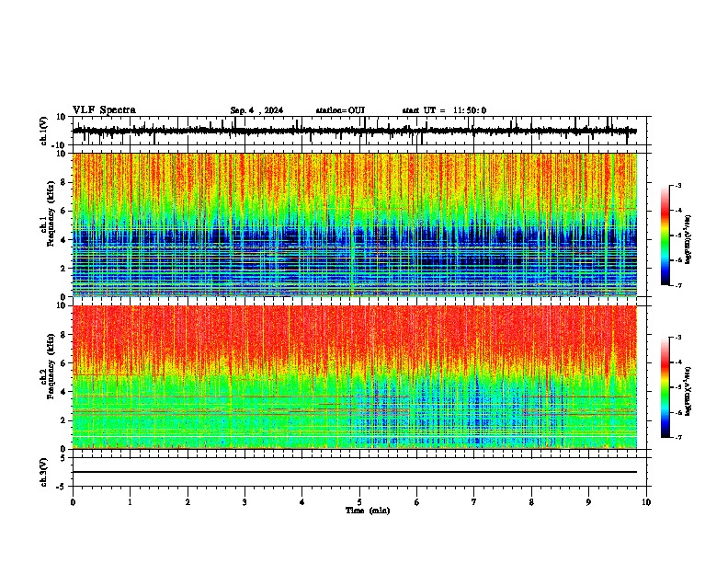Click the ch.1 spectrogram color scale bar
This screenshot has height=563, width=728.
point(665,236)
